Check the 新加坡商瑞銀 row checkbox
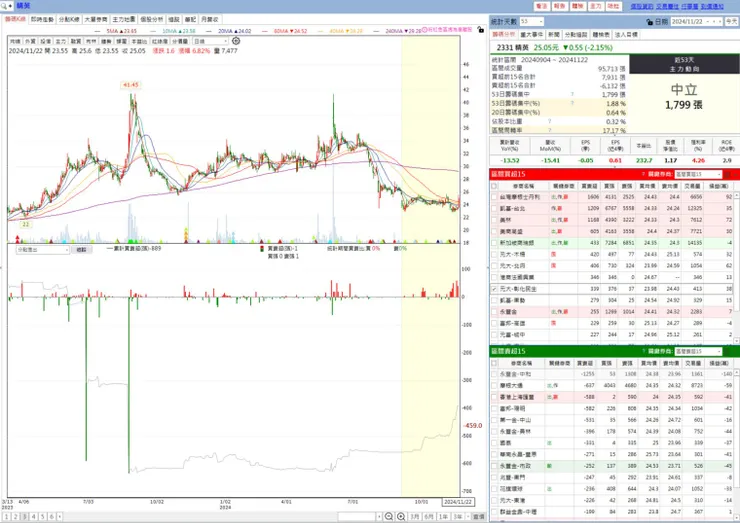The width and height of the screenshot is (740, 523). 494,243
